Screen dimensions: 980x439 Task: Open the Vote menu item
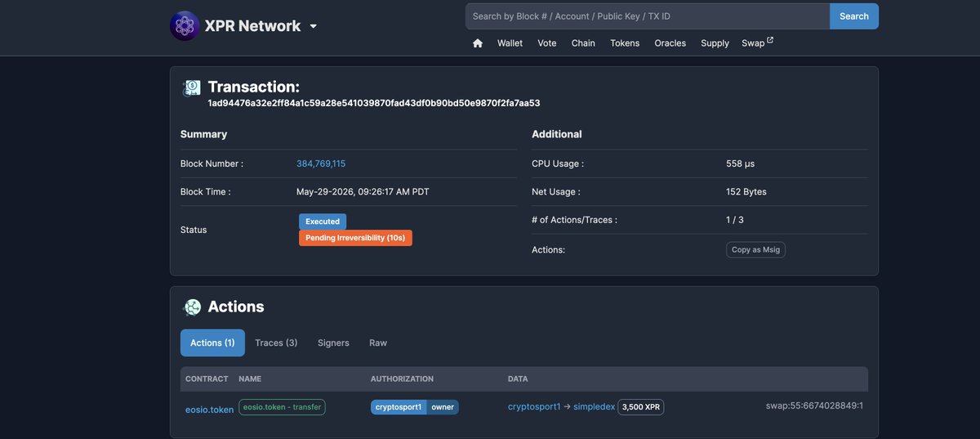click(x=547, y=43)
